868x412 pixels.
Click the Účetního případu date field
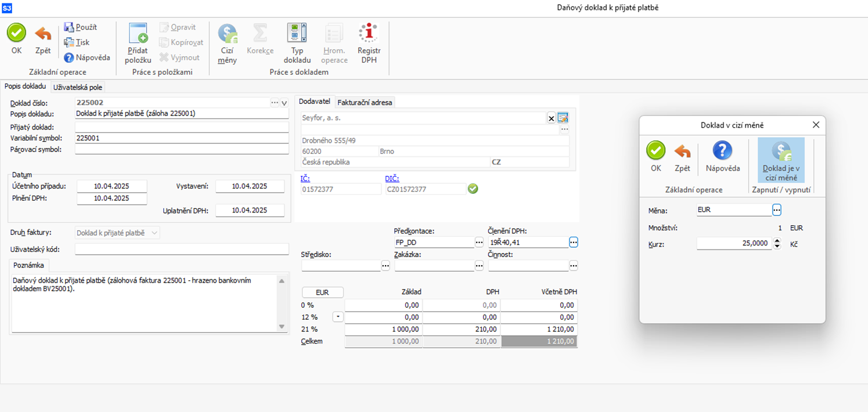click(x=112, y=186)
